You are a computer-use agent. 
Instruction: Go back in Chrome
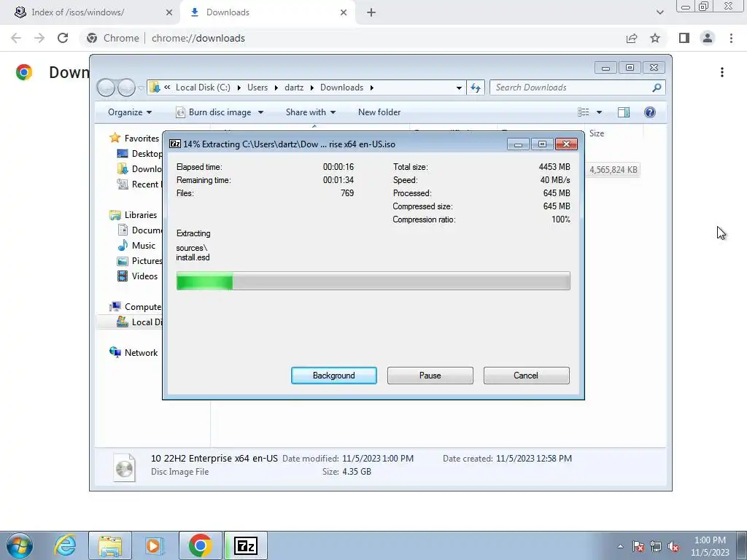point(16,38)
